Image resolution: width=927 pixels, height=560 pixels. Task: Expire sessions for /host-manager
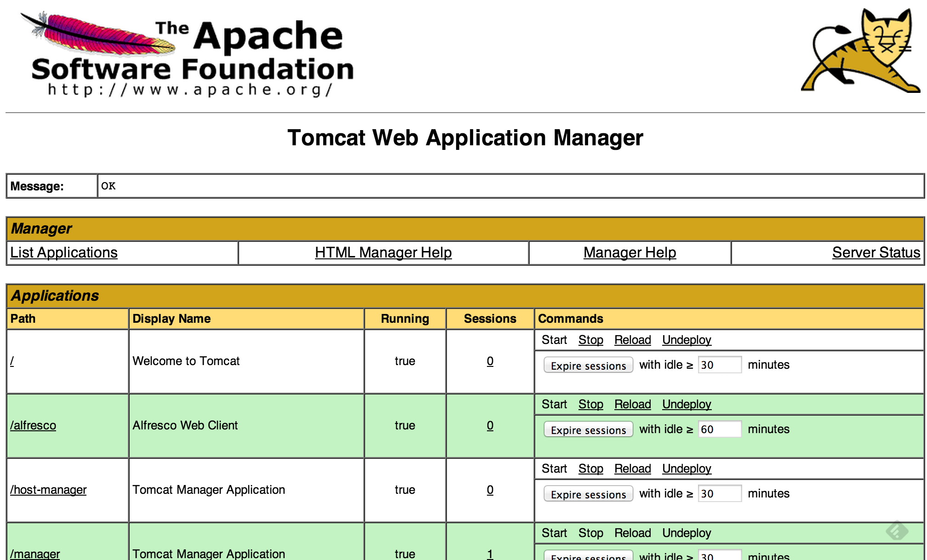[589, 494]
